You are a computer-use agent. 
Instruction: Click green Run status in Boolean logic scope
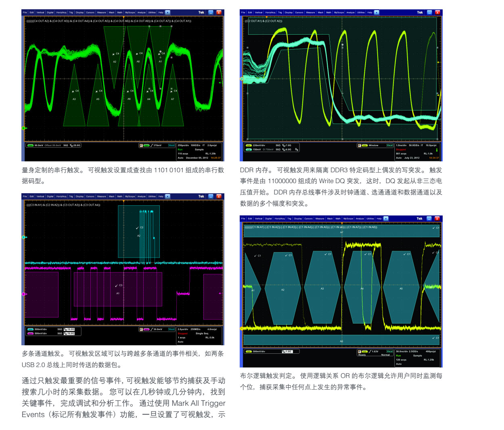tap(398, 356)
